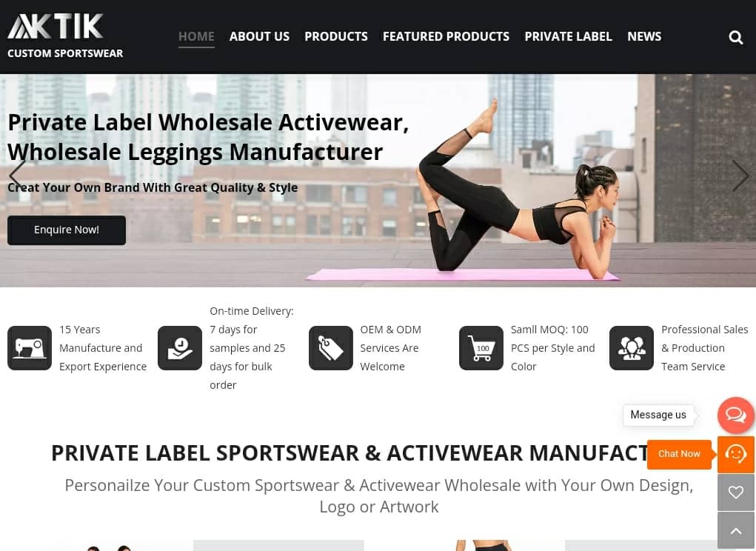Advance to the next banner slide
The width and height of the screenshot is (756, 551).
click(740, 176)
